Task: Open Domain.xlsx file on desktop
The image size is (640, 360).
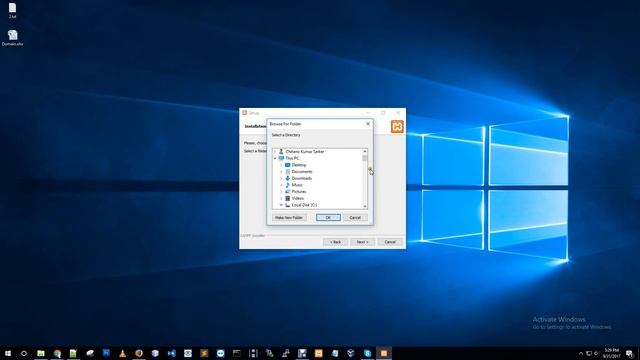Action: point(12,38)
